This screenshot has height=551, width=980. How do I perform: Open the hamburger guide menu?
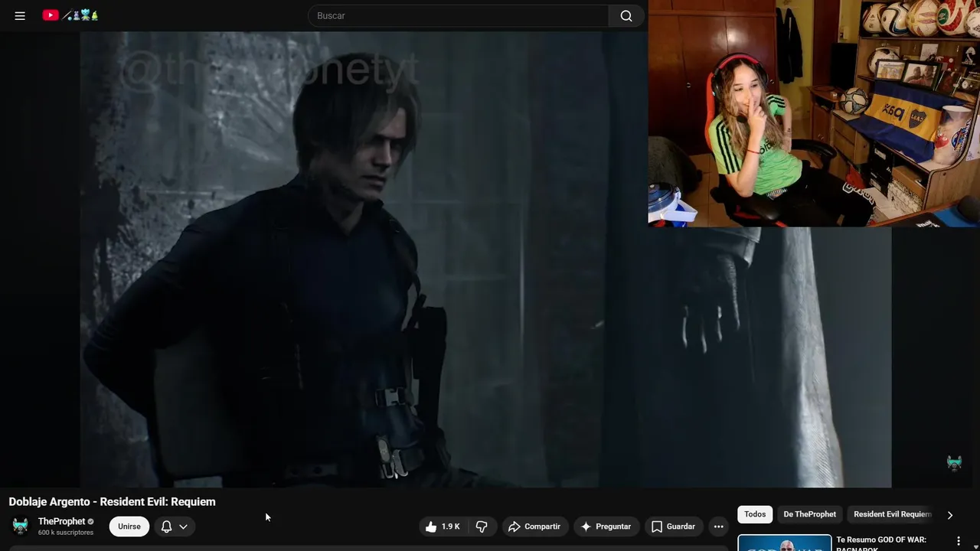pos(20,15)
